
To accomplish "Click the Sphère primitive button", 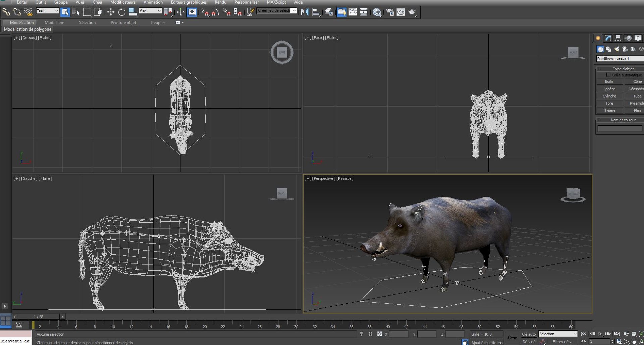I will (609, 89).
